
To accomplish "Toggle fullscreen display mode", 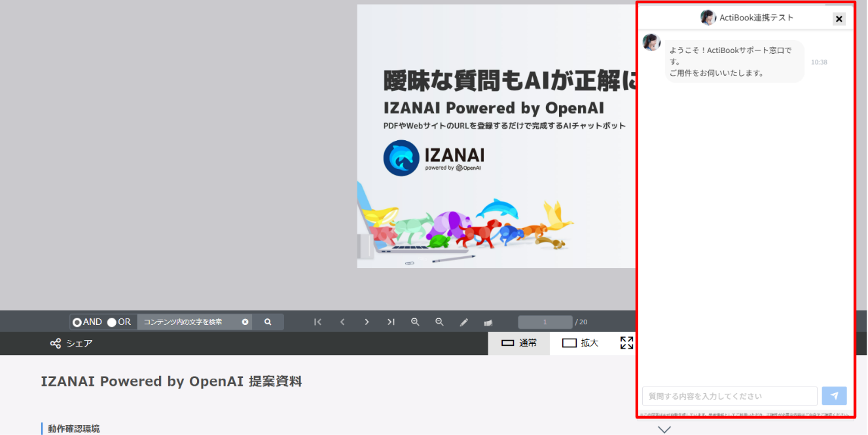I will tap(626, 343).
